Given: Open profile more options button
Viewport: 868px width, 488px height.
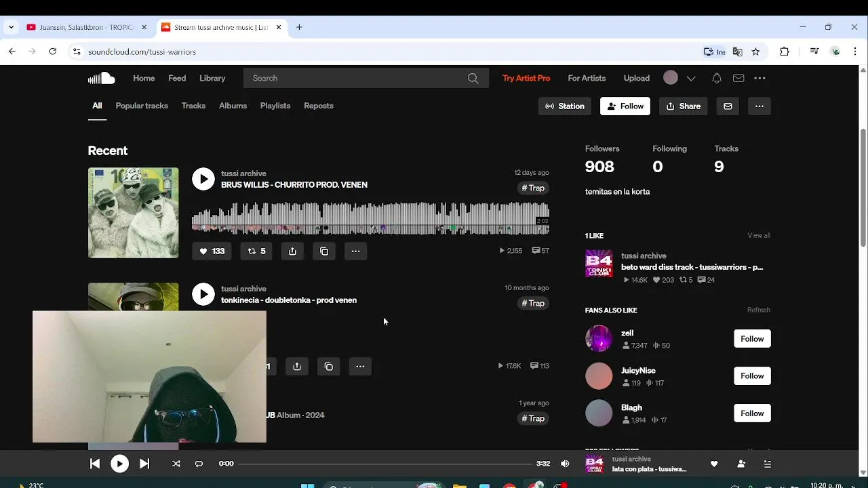Looking at the screenshot, I should point(759,106).
